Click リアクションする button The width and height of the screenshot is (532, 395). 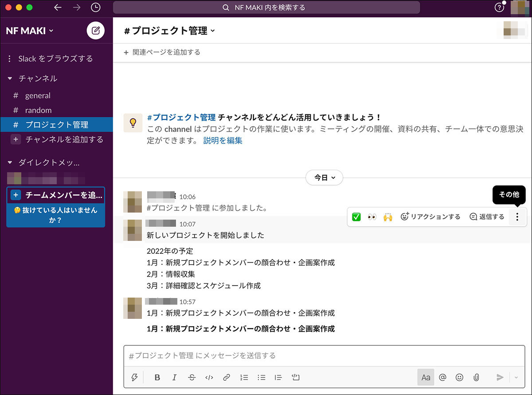(x=430, y=217)
